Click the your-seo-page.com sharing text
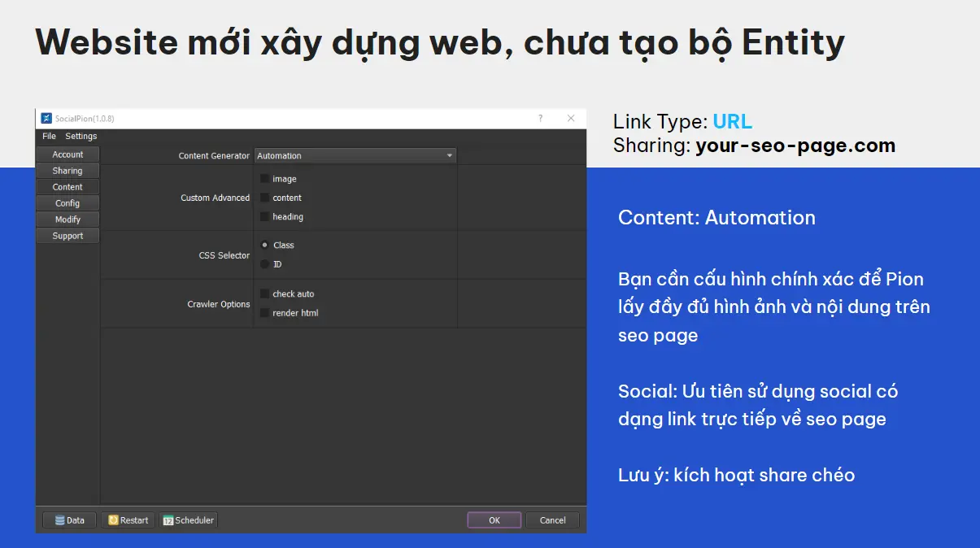Screen dimensions: 980x548 coord(795,146)
